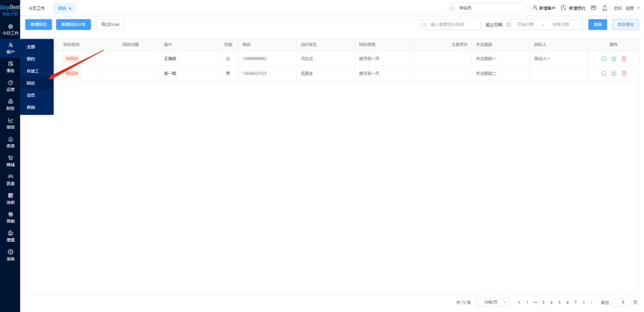Viewport: 644px width, 312px height.
Task: Open 客户 sidebar section
Action: (10, 48)
